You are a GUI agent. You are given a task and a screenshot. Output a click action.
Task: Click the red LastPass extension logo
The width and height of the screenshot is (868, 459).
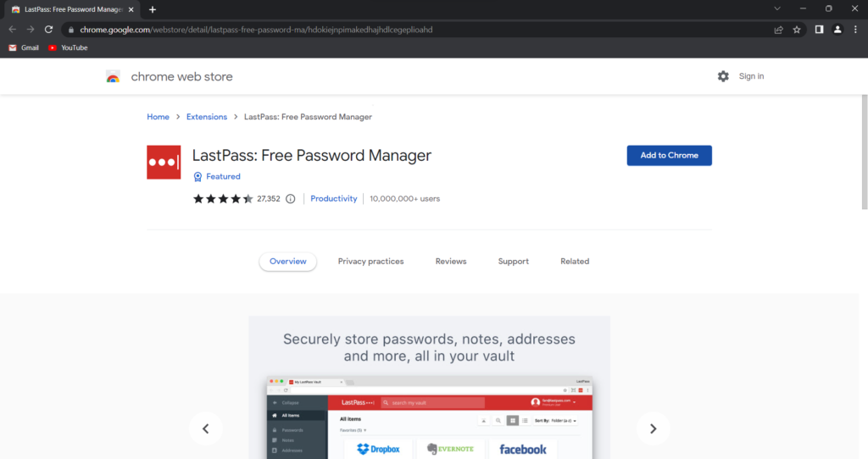(164, 162)
